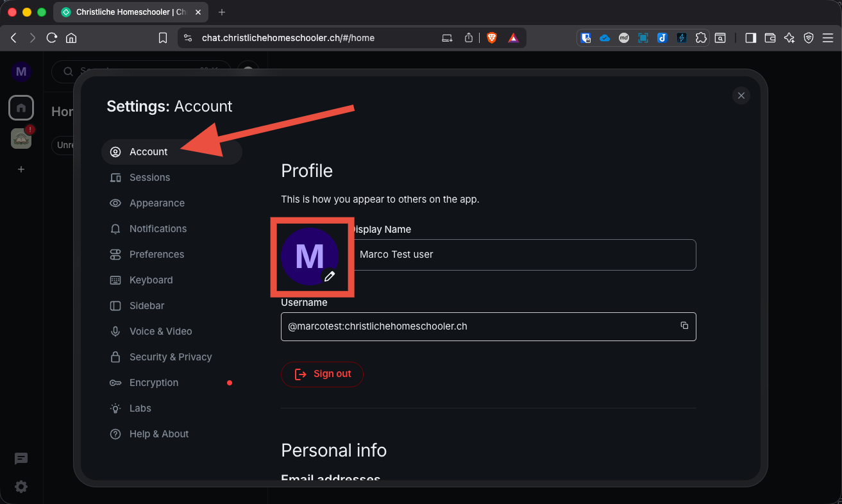This screenshot has height=504, width=842.
Task: Click the pencil icon to edit avatar
Action: 330,276
